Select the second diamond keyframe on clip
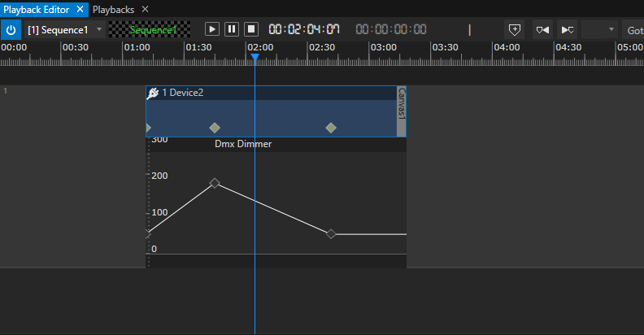The image size is (644, 335). pos(331,128)
